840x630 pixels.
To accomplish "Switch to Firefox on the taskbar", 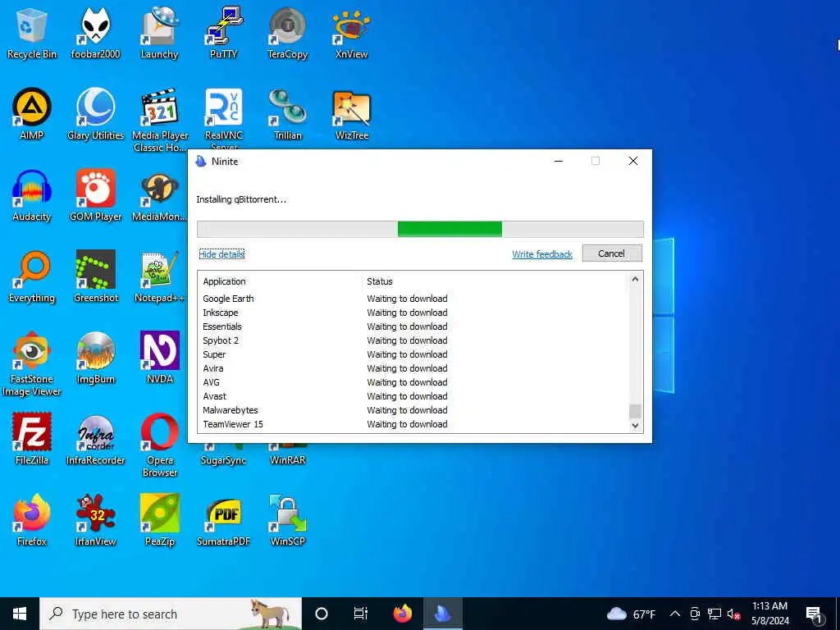I will pos(402,614).
